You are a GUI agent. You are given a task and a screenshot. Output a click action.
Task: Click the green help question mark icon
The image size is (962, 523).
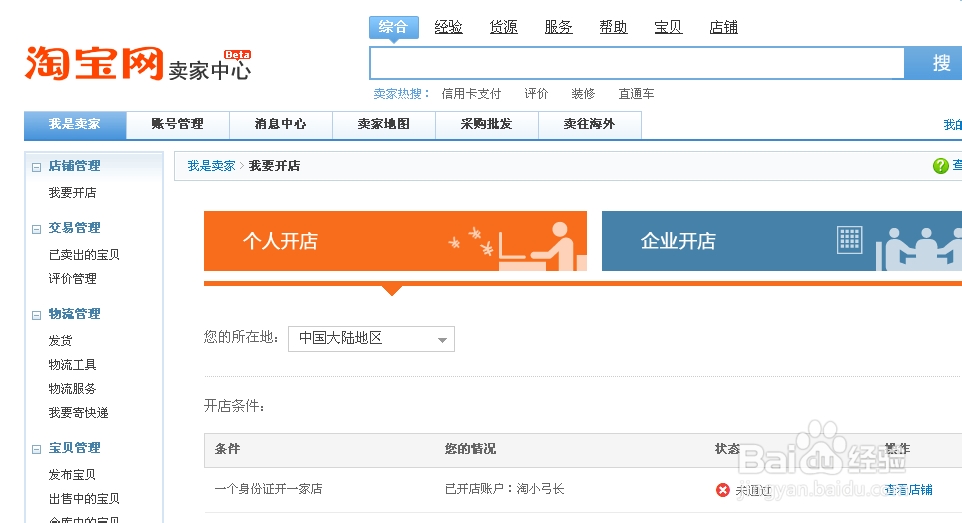pyautogui.click(x=940, y=166)
